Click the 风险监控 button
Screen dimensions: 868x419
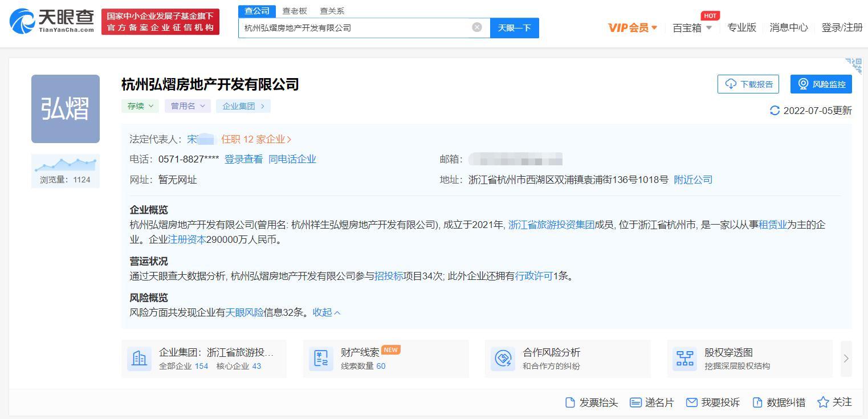[821, 84]
